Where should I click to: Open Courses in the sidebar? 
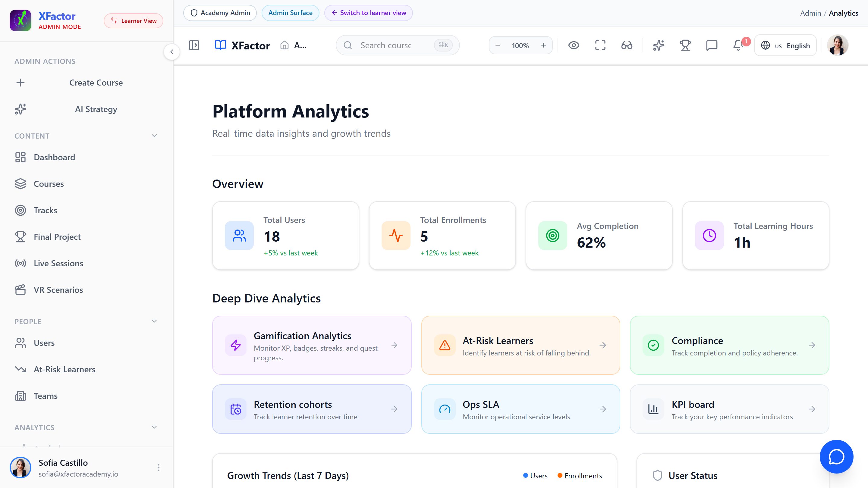click(86, 184)
